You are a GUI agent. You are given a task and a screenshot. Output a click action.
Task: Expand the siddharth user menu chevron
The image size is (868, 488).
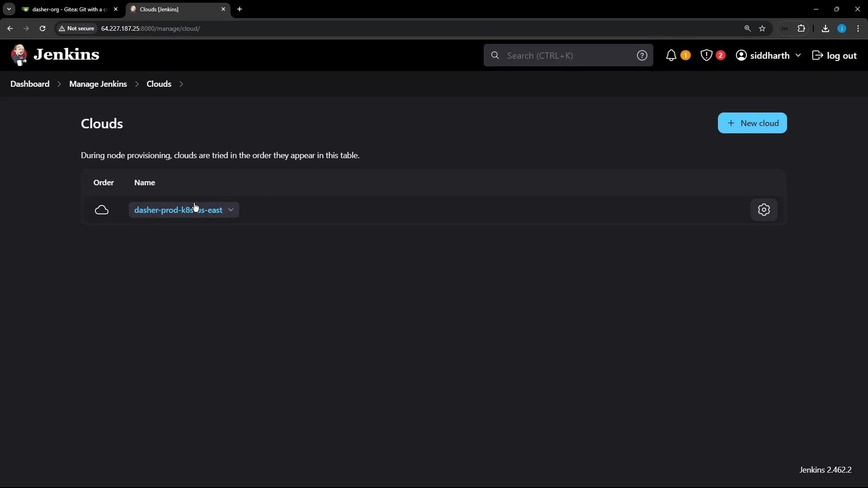pyautogui.click(x=798, y=55)
